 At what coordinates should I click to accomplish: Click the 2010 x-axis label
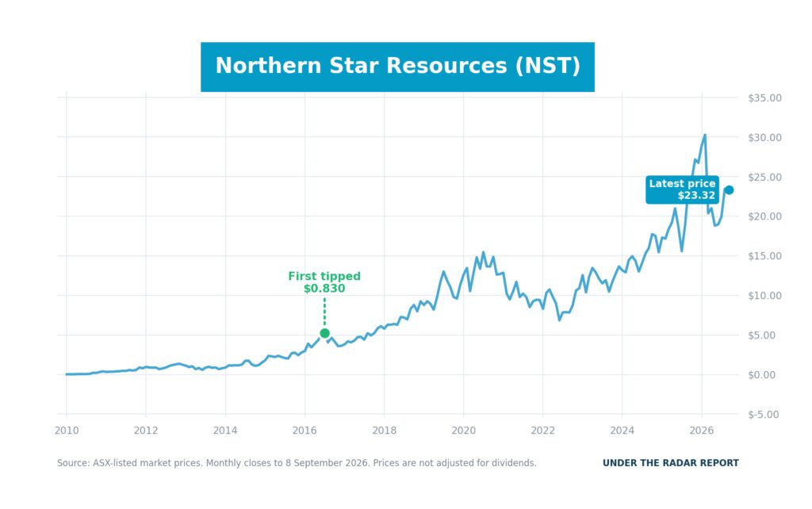[67, 431]
